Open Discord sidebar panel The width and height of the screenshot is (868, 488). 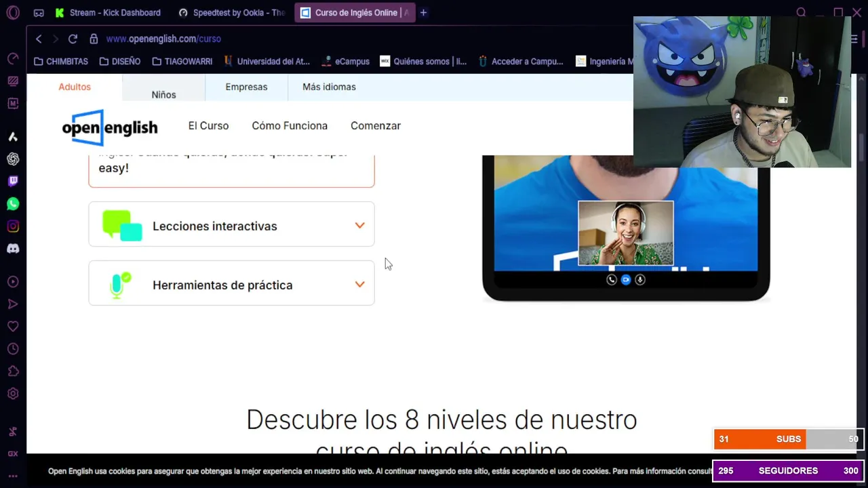(x=13, y=249)
